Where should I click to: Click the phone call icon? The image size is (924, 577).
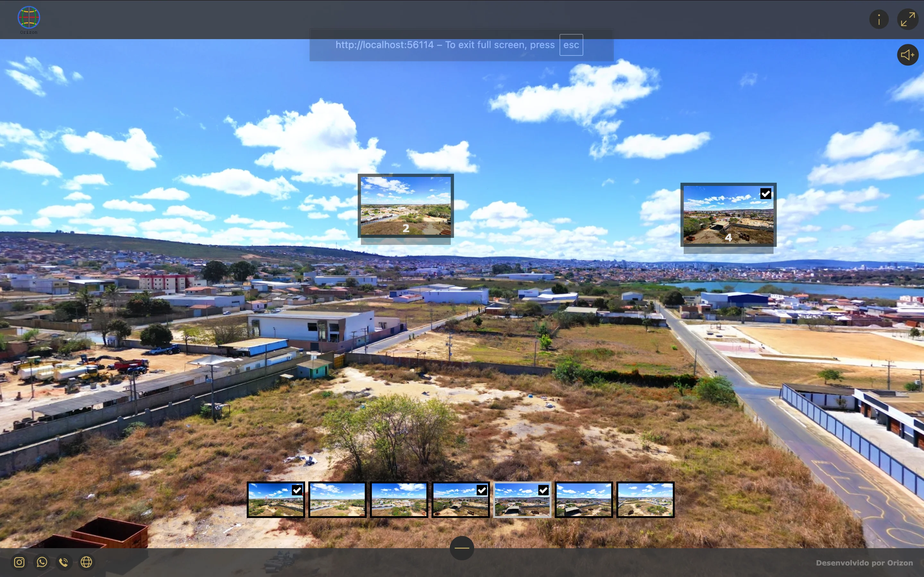click(64, 562)
